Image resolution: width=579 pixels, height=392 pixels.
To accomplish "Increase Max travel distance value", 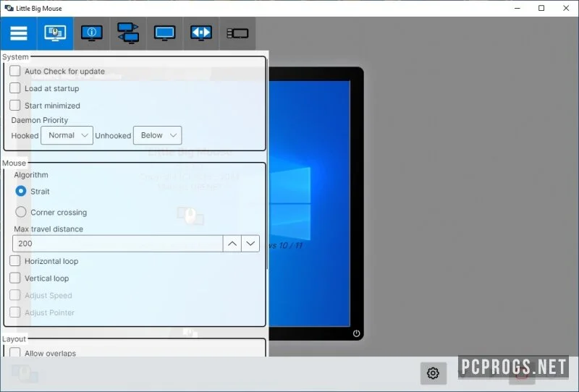I will [232, 244].
